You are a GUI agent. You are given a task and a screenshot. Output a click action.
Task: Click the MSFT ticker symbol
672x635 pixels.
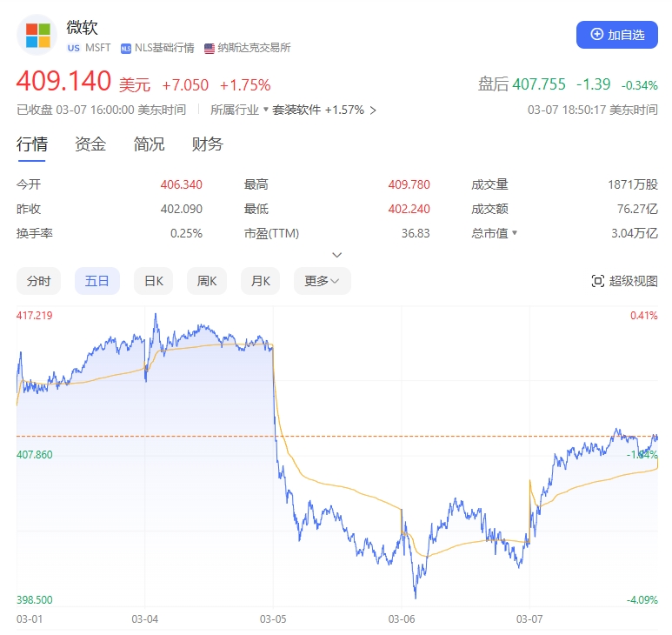tap(97, 48)
